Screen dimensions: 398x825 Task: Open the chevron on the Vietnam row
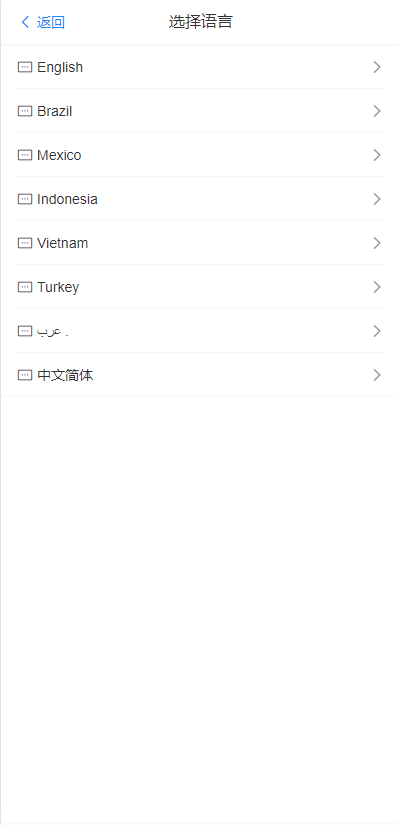[377, 243]
